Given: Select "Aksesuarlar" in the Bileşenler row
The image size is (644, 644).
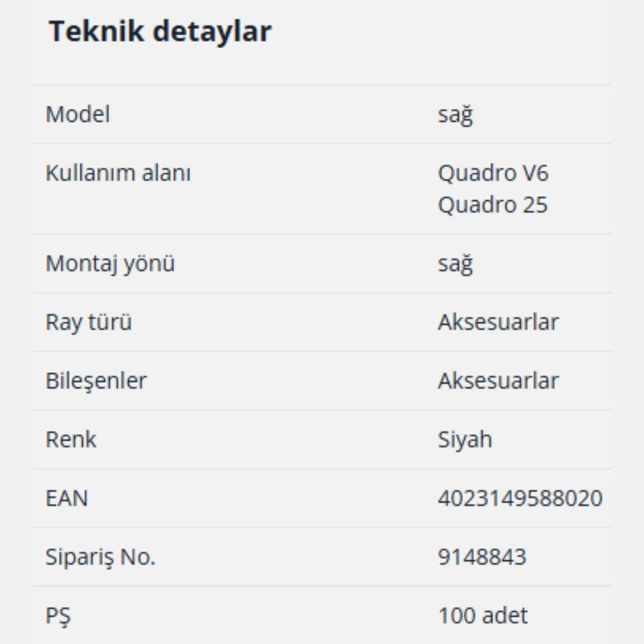Looking at the screenshot, I should 499,380.
